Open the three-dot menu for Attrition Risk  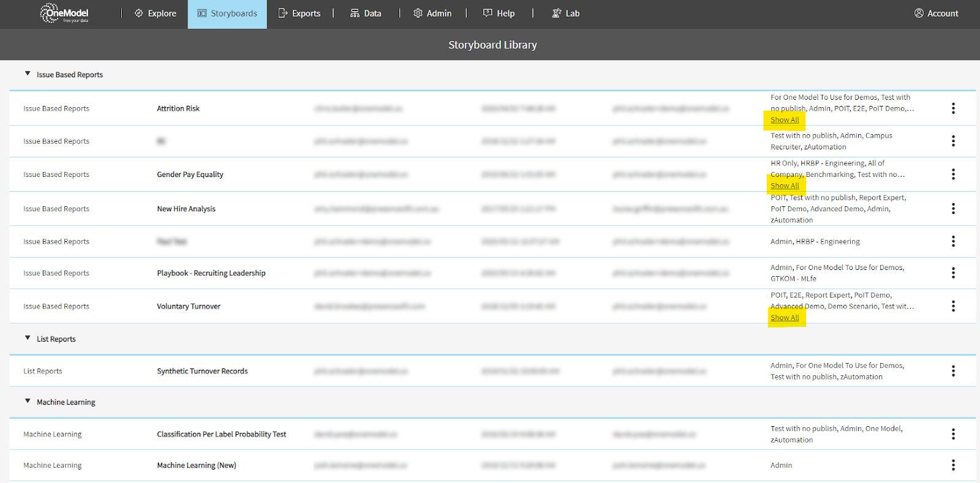(953, 108)
